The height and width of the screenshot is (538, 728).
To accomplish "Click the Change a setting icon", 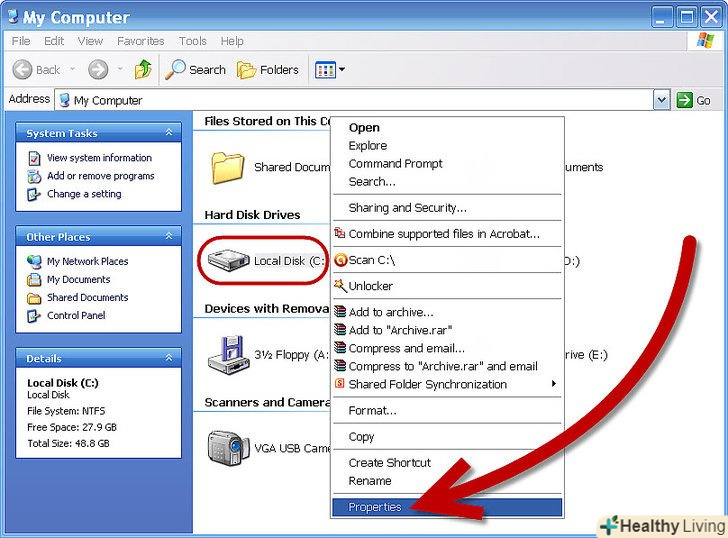I will [34, 194].
